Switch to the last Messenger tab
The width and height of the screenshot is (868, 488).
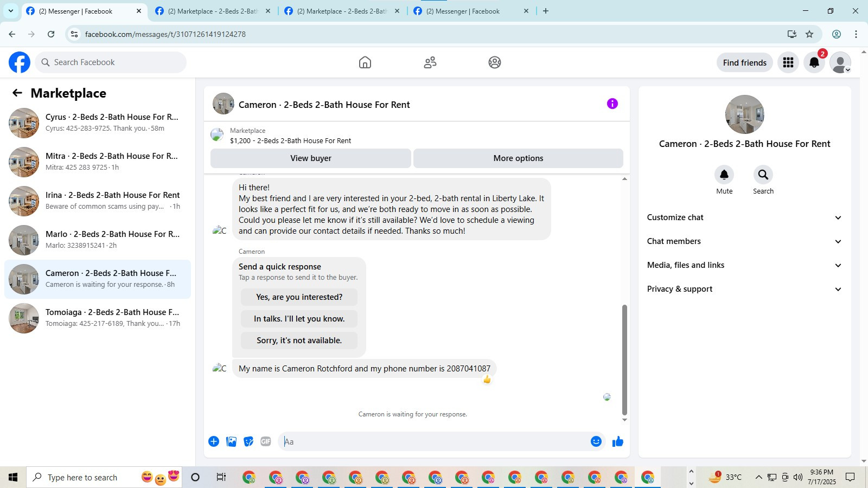[x=471, y=11]
